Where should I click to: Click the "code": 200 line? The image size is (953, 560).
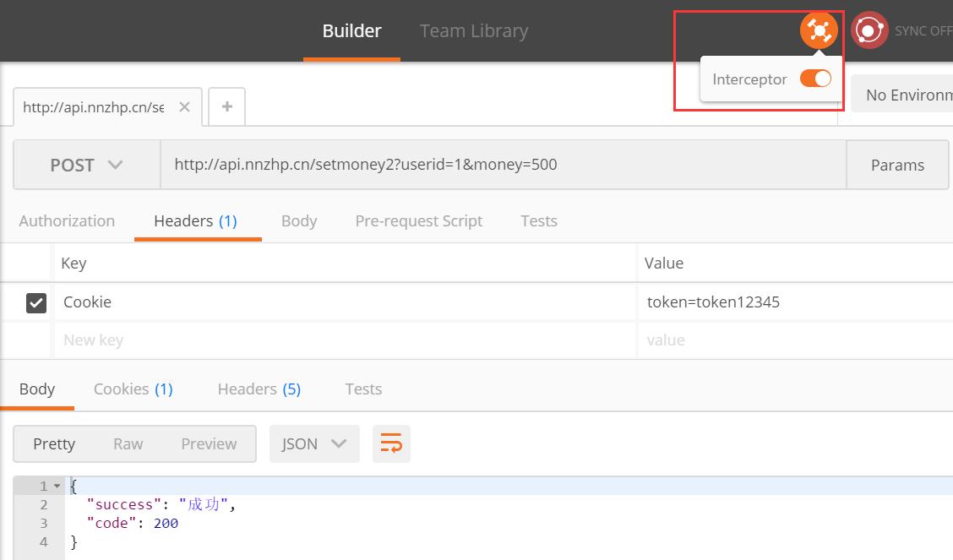133,523
